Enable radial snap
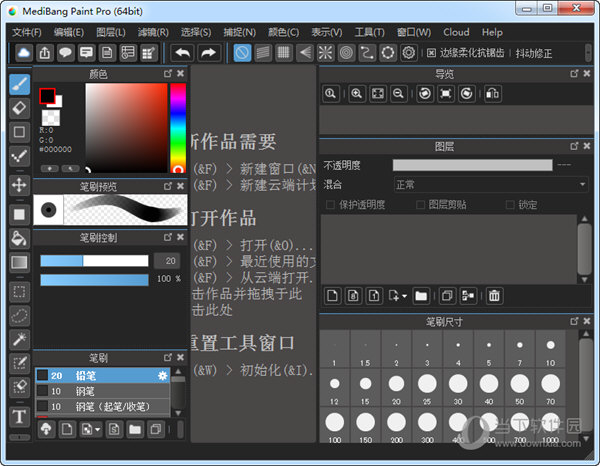The height and width of the screenshot is (466, 600). (x=325, y=52)
